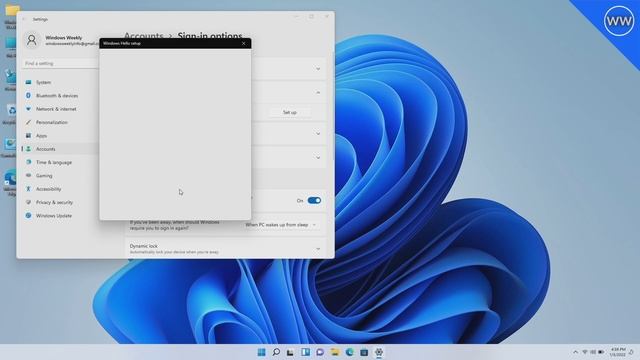The height and width of the screenshot is (360, 640).
Task: Open the When PC wakes up from sleep dropdown
Action: [x=280, y=225]
